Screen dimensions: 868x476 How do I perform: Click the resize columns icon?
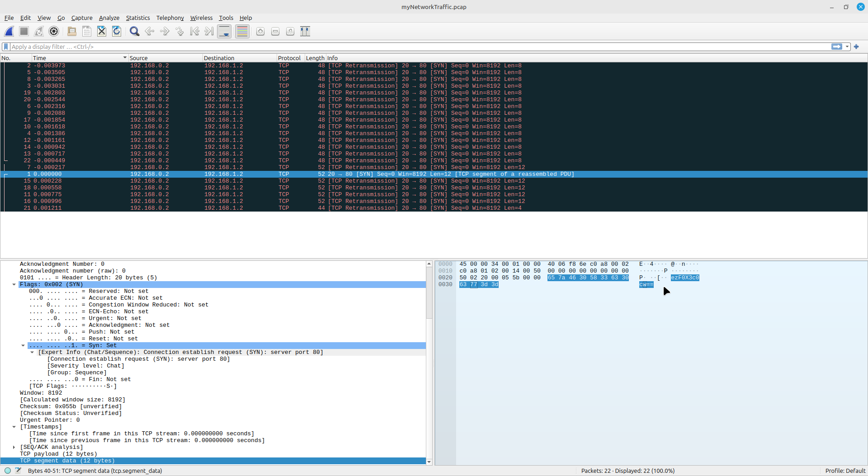pyautogui.click(x=305, y=31)
